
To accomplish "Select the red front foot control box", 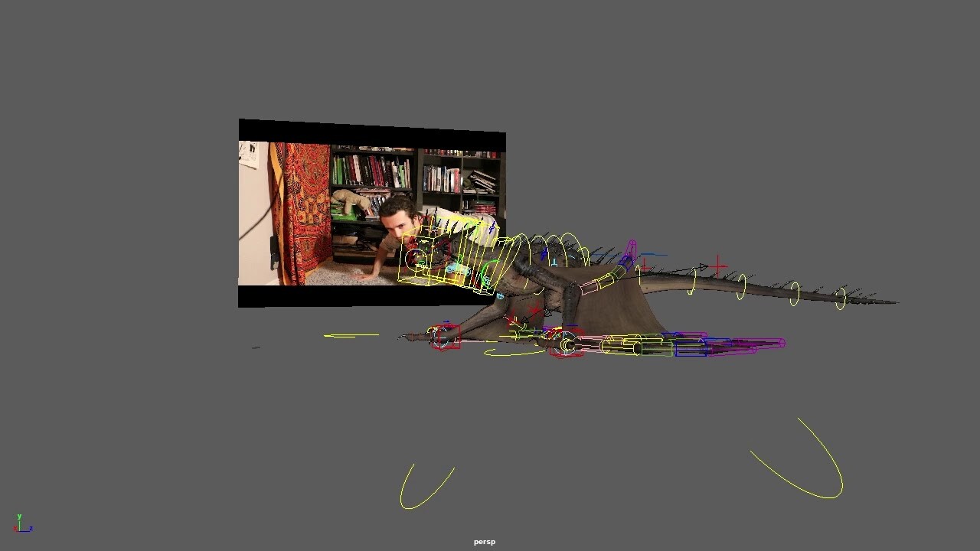I will coord(444,337).
